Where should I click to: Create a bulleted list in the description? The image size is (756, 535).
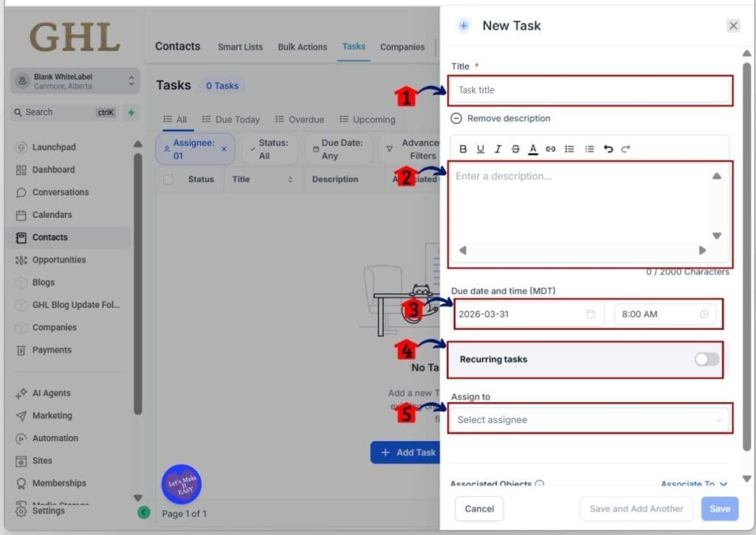pyautogui.click(x=569, y=148)
